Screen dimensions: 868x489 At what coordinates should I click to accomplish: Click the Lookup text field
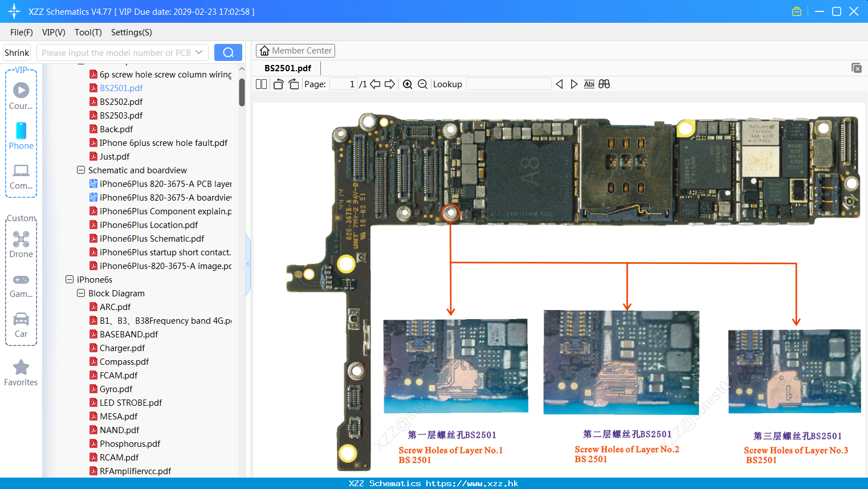[509, 84]
